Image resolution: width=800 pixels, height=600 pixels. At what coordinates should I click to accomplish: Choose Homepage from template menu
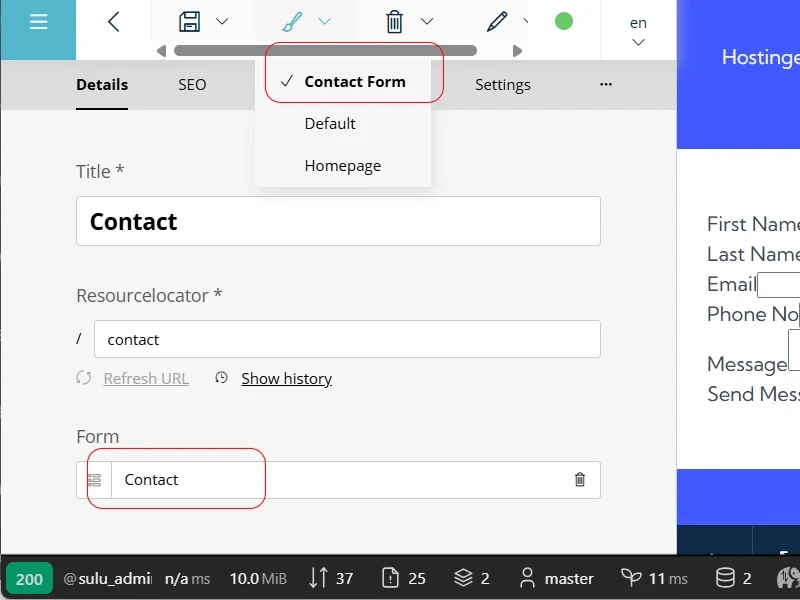[x=342, y=166]
